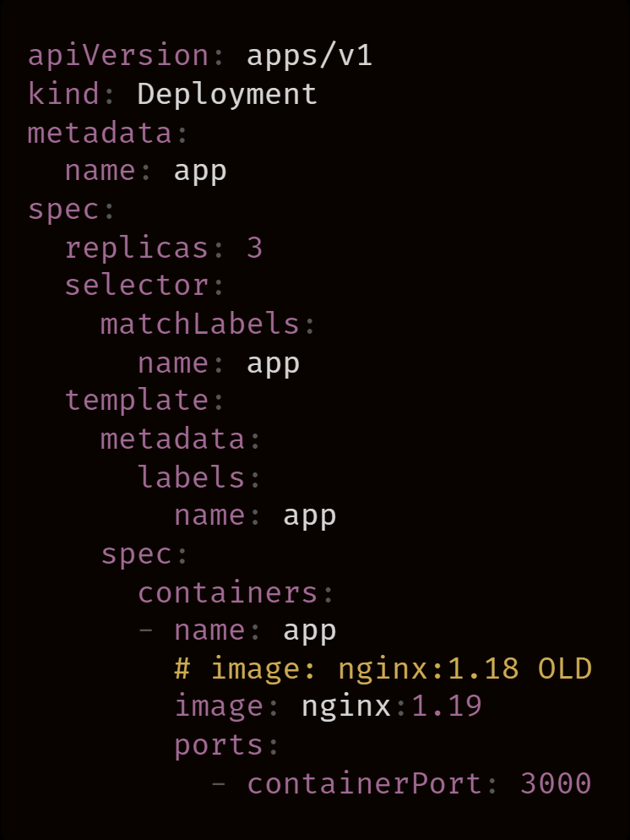Click the port value 3000
The width and height of the screenshot is (630, 840).
point(556,783)
